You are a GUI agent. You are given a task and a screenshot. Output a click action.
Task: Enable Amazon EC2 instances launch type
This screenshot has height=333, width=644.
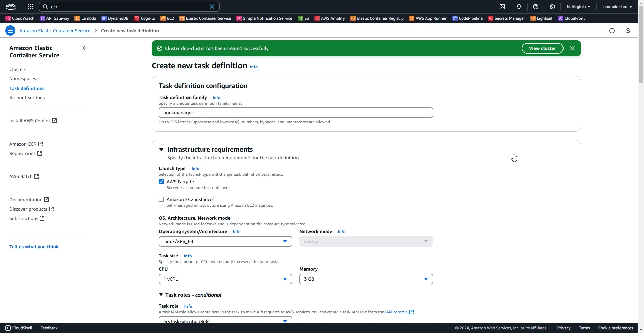[x=161, y=199]
